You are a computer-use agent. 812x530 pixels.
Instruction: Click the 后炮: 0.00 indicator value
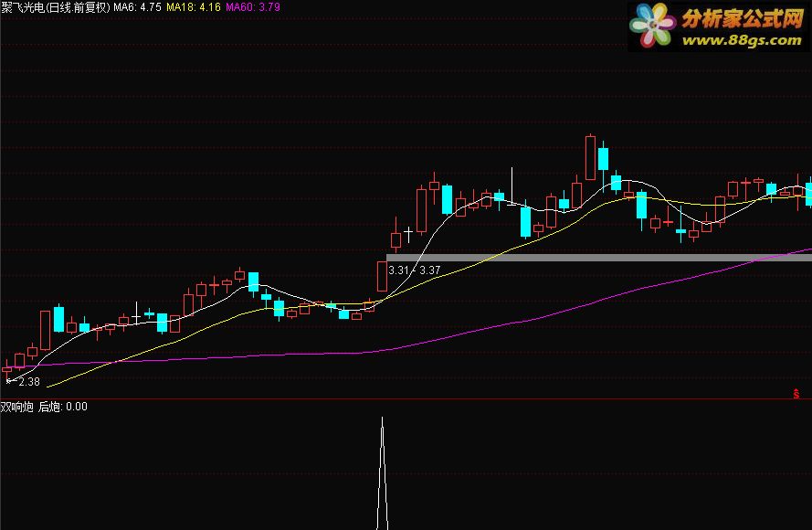tap(63, 407)
